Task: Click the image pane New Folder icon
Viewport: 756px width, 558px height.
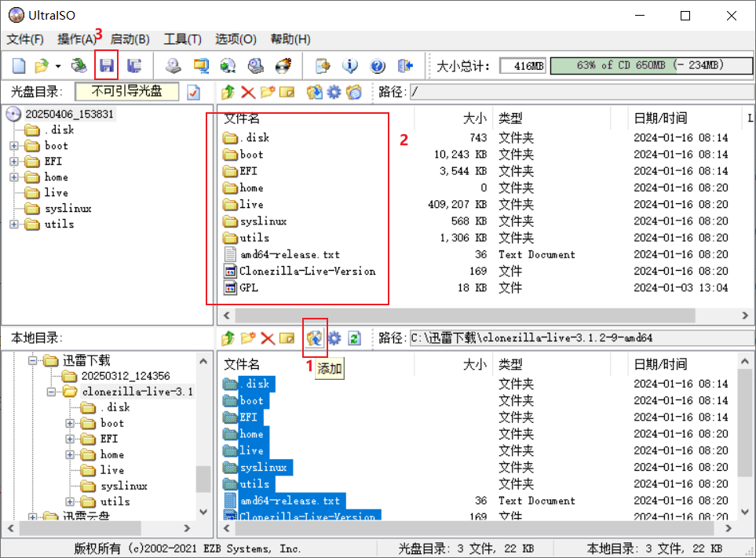Action: (268, 92)
